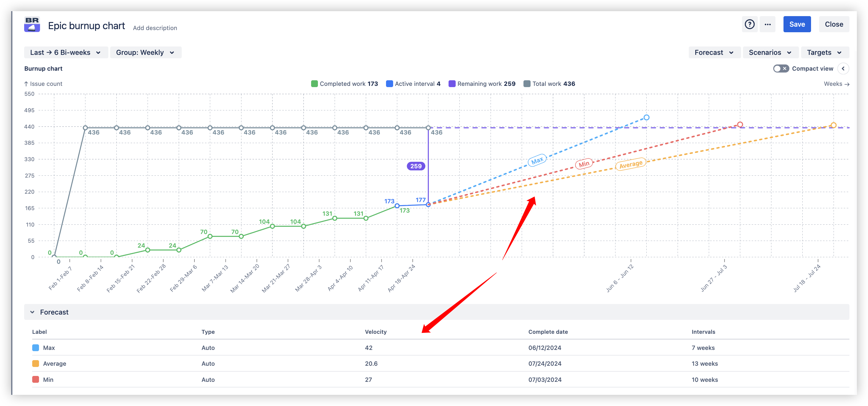Open the three-dot more options menu
The height and width of the screenshot is (406, 868).
click(767, 24)
